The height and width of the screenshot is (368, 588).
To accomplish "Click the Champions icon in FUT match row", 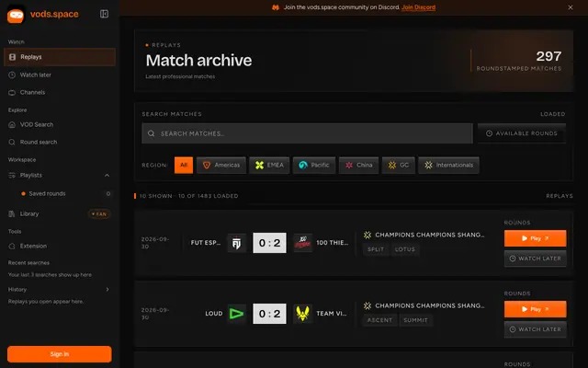I will pos(367,236).
